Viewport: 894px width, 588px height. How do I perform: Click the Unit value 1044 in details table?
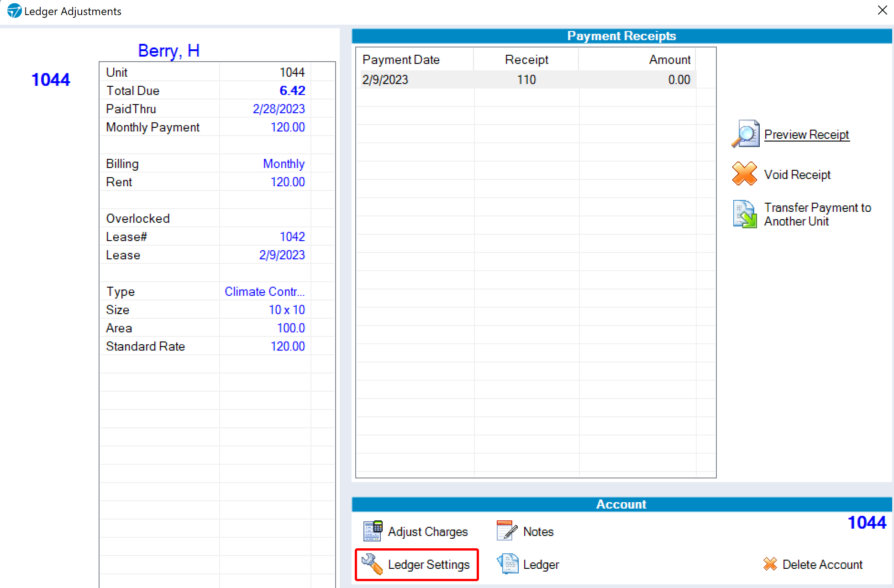point(292,72)
